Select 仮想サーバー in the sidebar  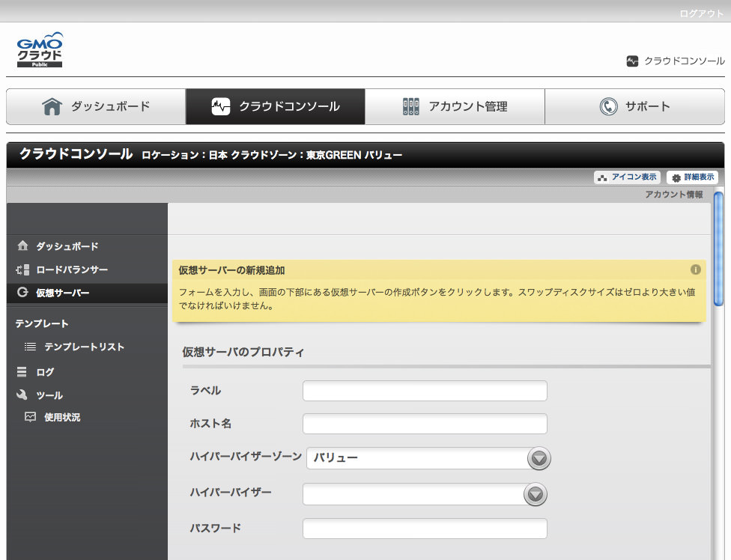pos(62,293)
